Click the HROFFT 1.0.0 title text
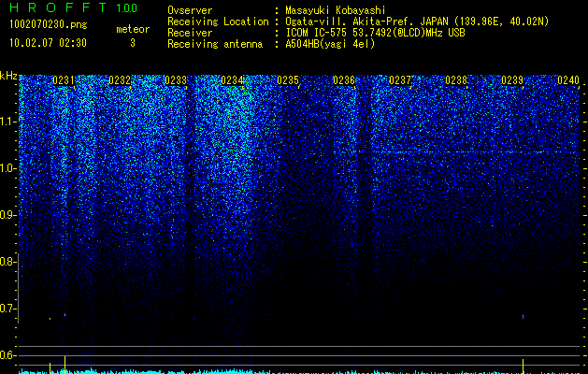This screenshot has width=588, height=374. pos(74,7)
